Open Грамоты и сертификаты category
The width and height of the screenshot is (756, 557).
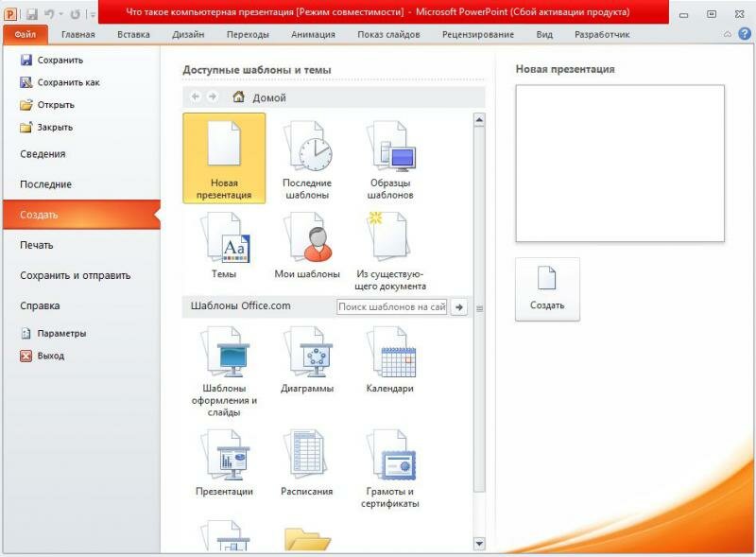pos(390,468)
